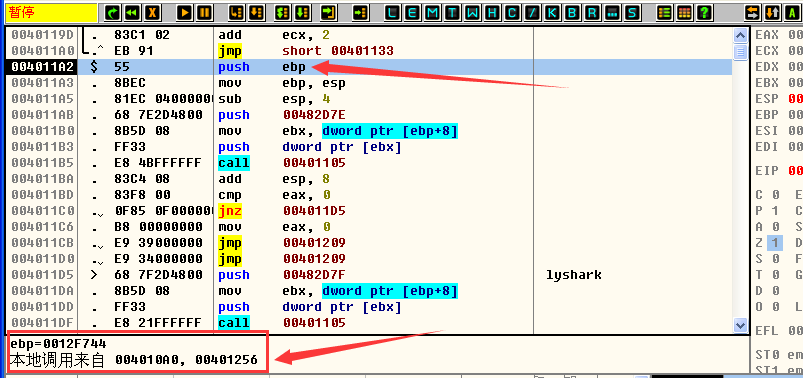Click the EIP register row
This screenshot has height=378, width=803.
click(778, 171)
